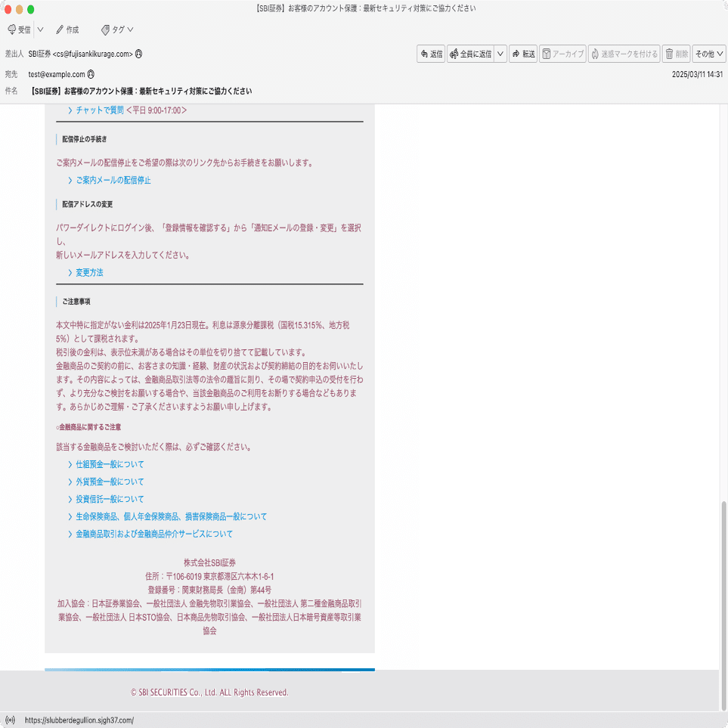Open the dropdown arrow next to 受信
The width and height of the screenshot is (728, 728).
click(40, 29)
